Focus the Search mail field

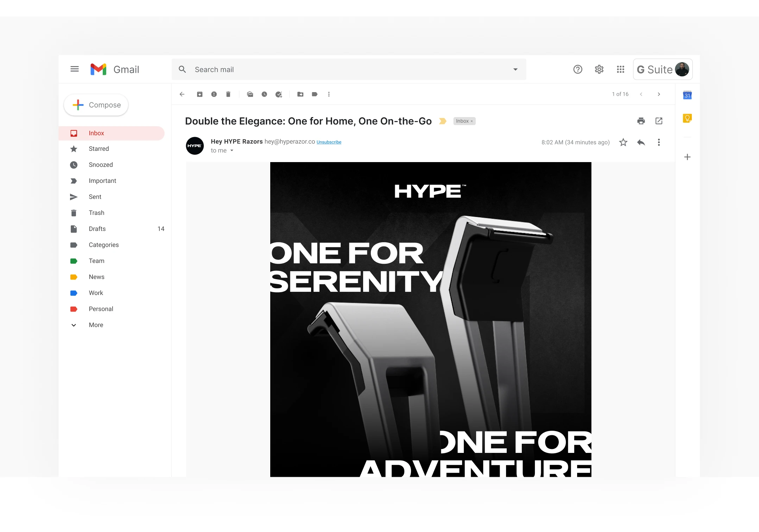click(348, 70)
